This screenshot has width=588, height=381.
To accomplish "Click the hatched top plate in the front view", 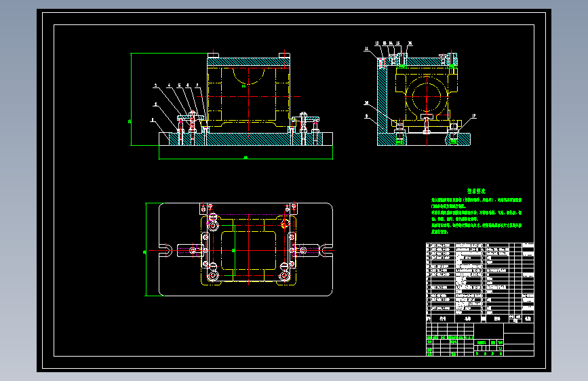I will [248, 62].
